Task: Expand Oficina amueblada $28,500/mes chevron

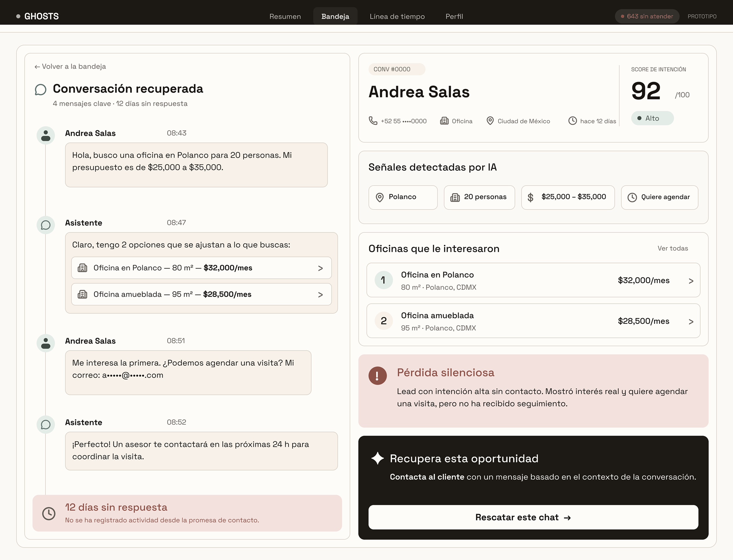Action: pyautogui.click(x=691, y=322)
